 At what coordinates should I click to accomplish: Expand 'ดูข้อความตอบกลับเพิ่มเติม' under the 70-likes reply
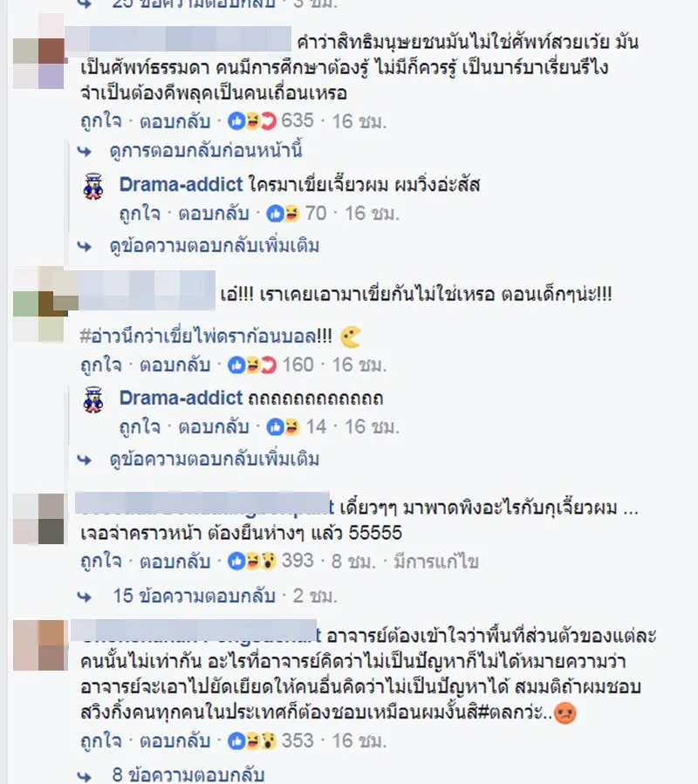(x=214, y=246)
